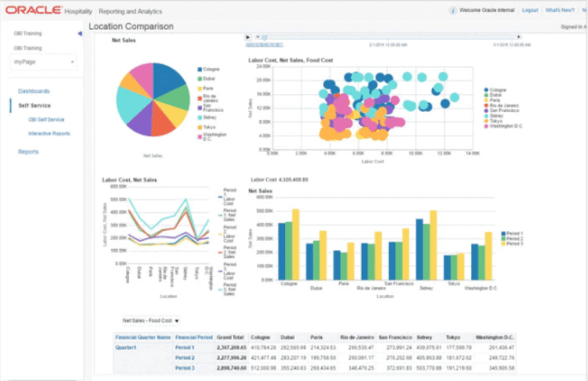Click the Tokyo legend marker in scatter chart
Image resolution: width=588 pixels, height=381 pixels.
pyautogui.click(x=486, y=121)
